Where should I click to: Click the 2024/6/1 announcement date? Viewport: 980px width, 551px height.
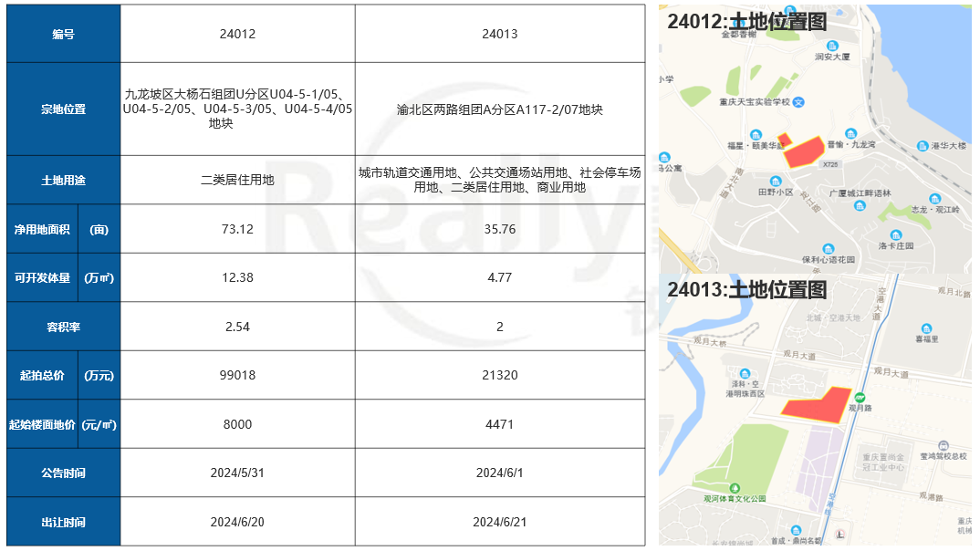point(500,473)
